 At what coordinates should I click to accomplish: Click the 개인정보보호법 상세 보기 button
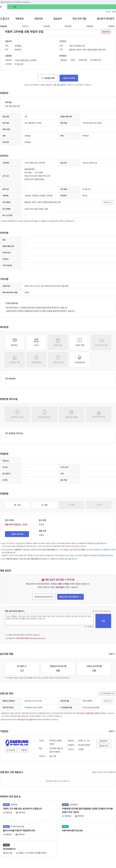pyautogui.click(x=44, y=597)
